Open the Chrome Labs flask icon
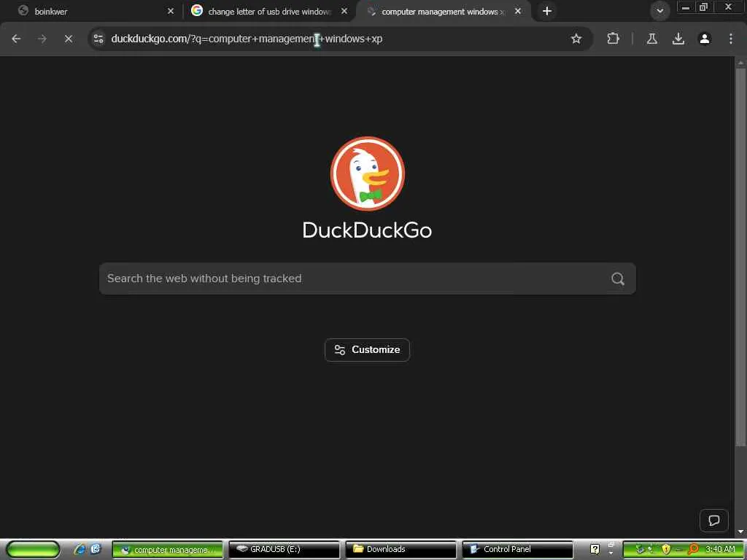The width and height of the screenshot is (747, 560). (652, 39)
